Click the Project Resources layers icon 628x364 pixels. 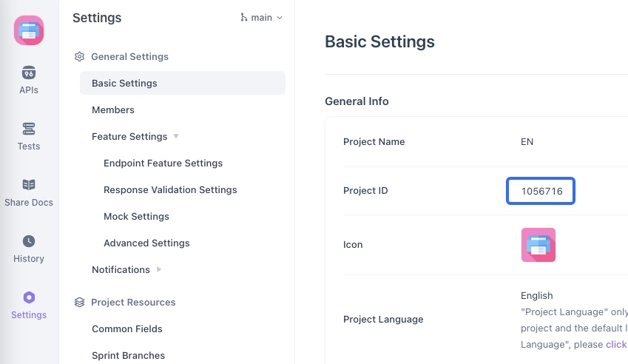(x=80, y=303)
